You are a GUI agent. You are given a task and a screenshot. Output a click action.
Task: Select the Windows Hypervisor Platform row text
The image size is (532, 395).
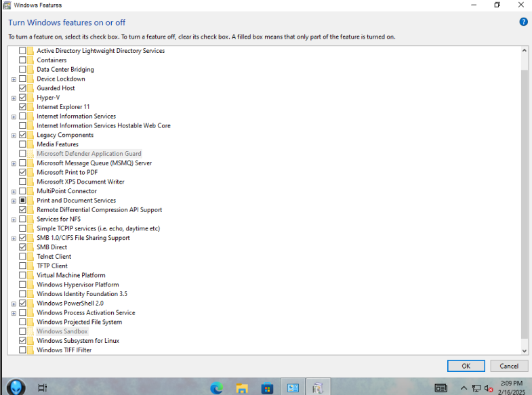(78, 285)
